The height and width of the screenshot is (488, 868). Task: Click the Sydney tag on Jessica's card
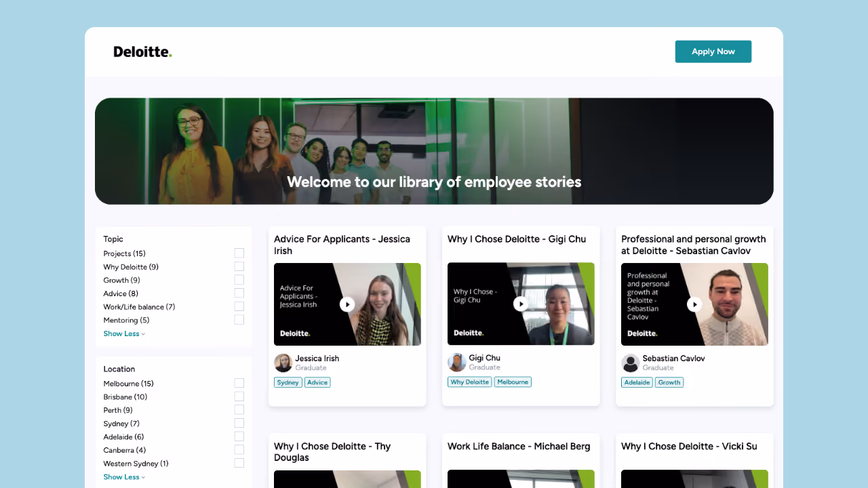pyautogui.click(x=288, y=382)
